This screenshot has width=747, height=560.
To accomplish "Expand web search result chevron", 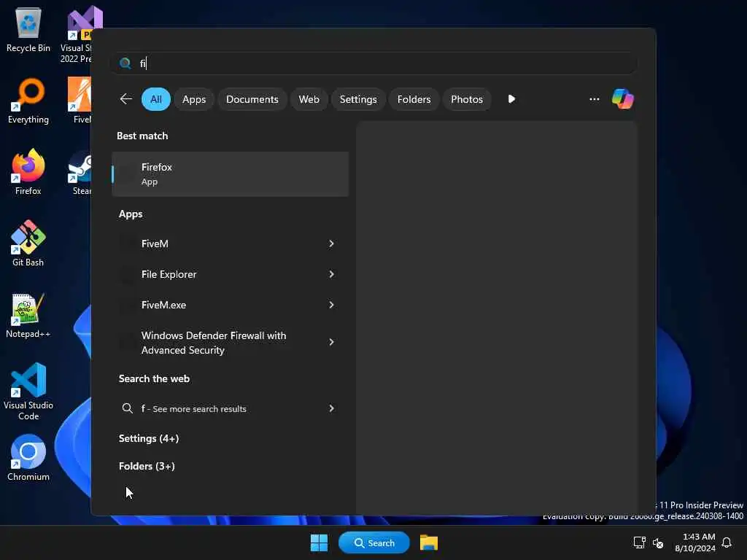I will (331, 408).
